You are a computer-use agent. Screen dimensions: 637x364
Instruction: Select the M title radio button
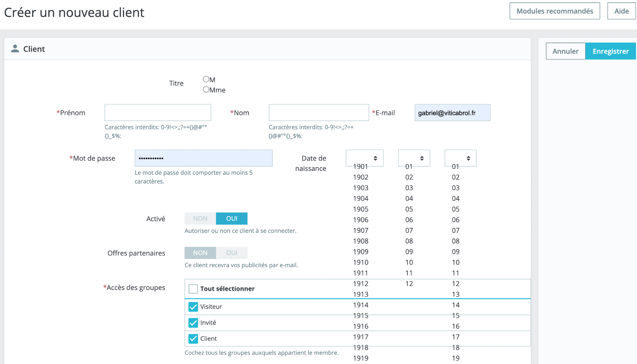click(206, 79)
